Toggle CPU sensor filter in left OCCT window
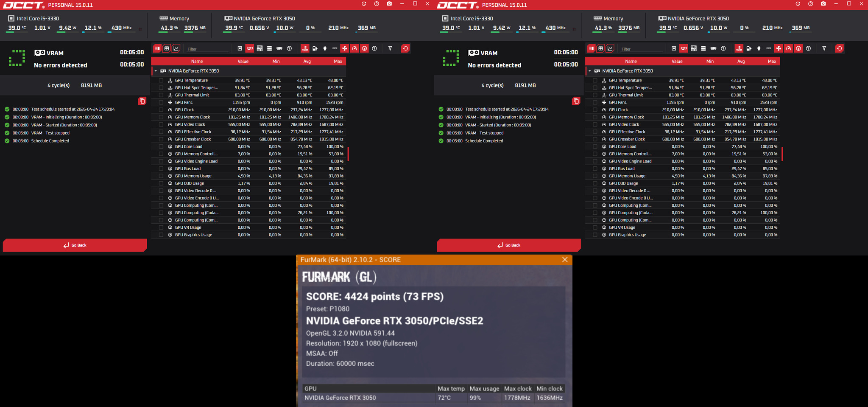The width and height of the screenshot is (868, 407). (240, 48)
